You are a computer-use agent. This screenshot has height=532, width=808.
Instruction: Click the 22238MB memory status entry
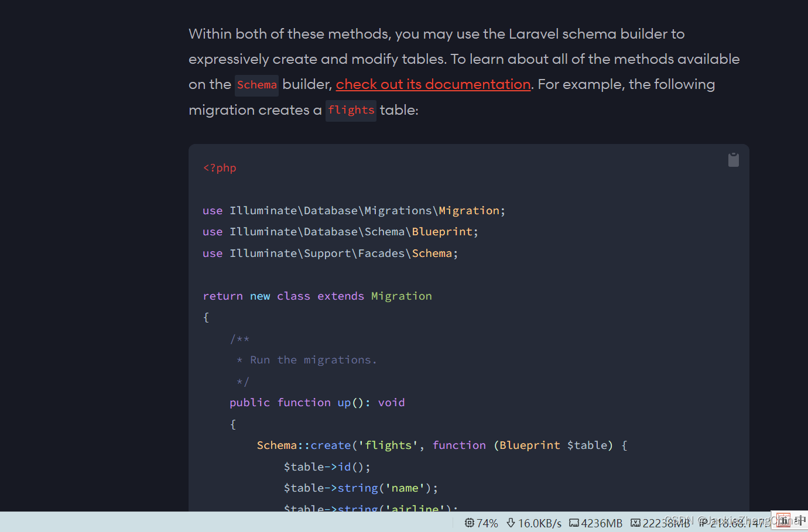[x=660, y=523]
